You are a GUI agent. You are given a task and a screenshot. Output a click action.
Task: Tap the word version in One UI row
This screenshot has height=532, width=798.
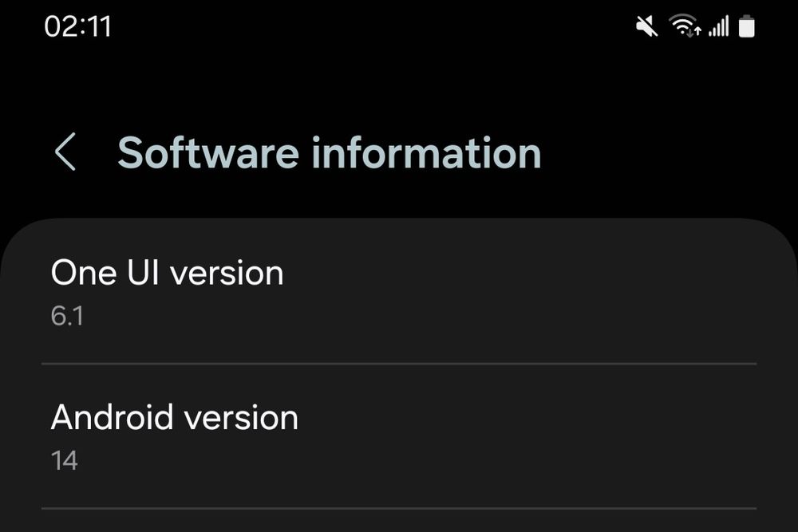(227, 273)
